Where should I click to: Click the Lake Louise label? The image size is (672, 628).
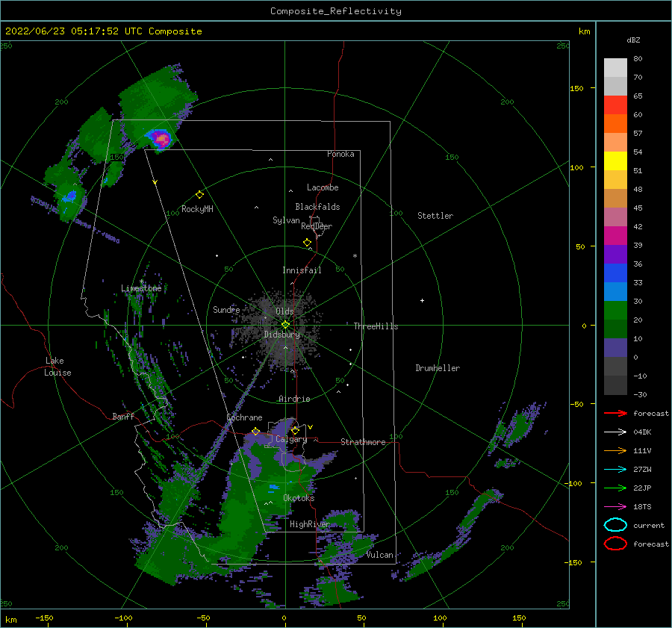coord(57,367)
